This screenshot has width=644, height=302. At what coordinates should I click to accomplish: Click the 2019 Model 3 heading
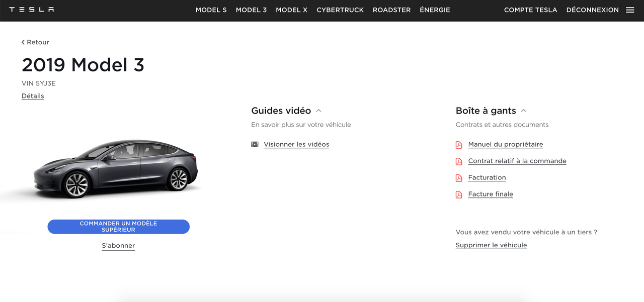(x=83, y=65)
